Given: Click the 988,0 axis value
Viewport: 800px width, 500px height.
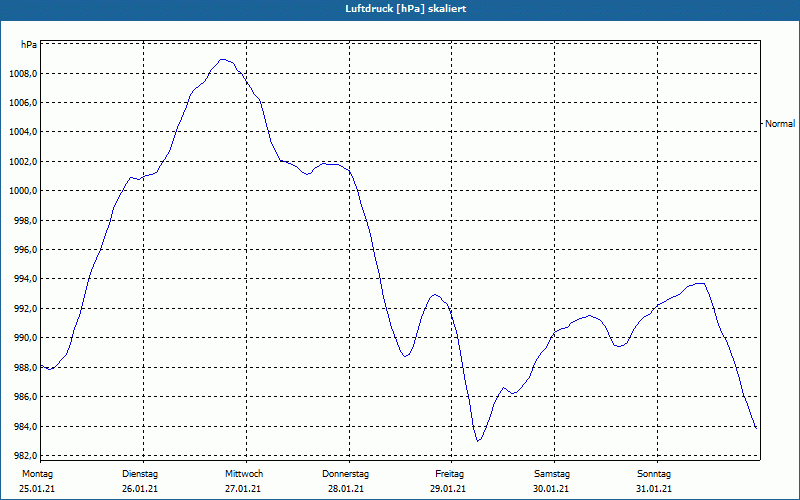Looking at the screenshot, I should (x=25, y=367).
